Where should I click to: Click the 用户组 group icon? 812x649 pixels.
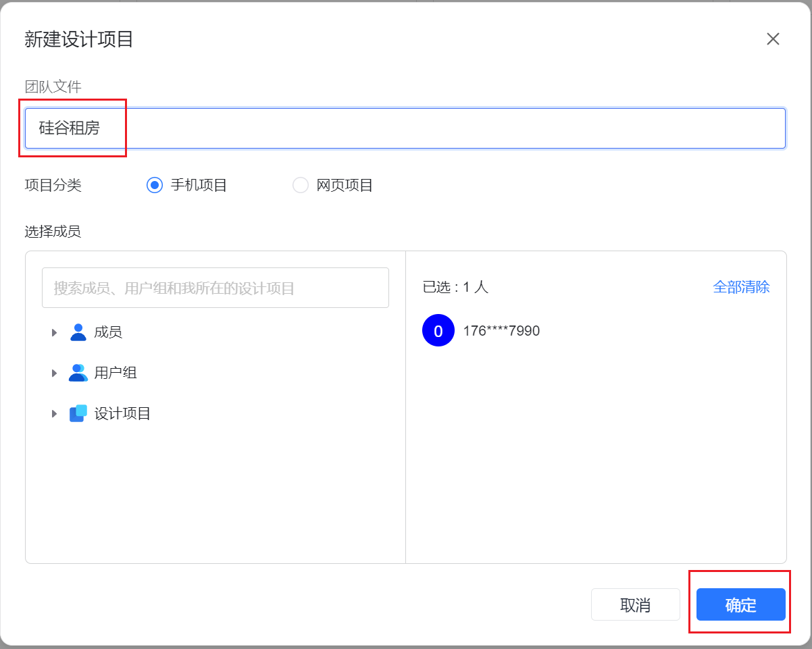tap(78, 373)
